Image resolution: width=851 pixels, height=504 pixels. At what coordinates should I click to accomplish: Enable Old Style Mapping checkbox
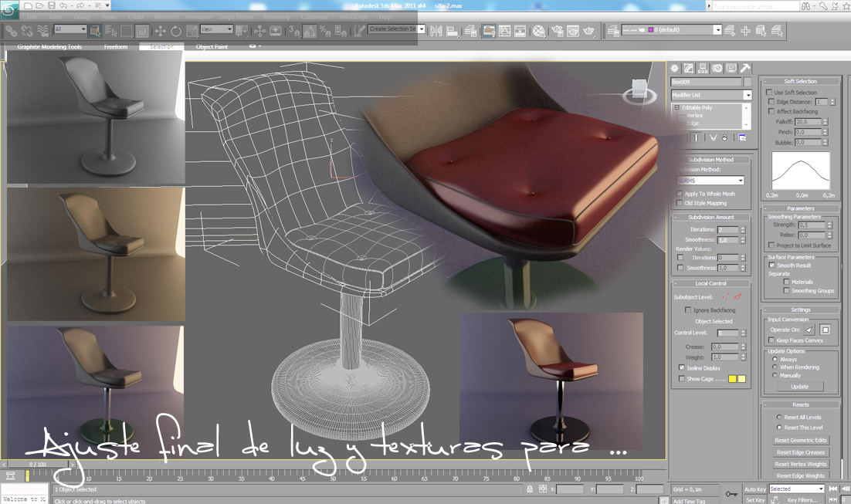(x=680, y=203)
